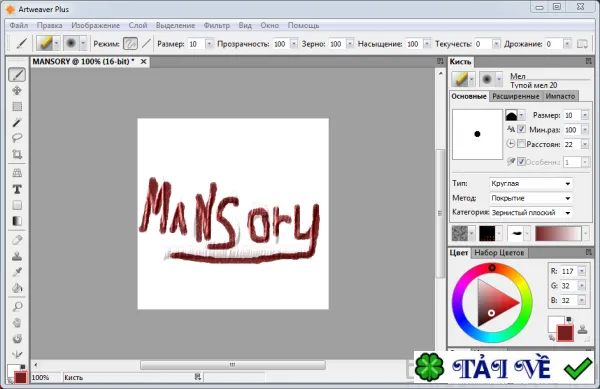Click the document area panel menu icon

pyautogui.click(x=440, y=61)
